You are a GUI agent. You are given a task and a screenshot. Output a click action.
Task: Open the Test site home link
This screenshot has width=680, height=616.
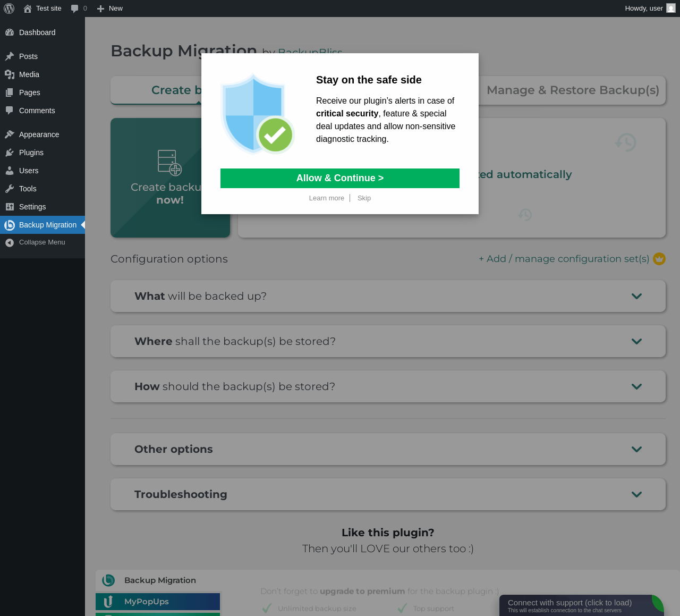coord(42,9)
